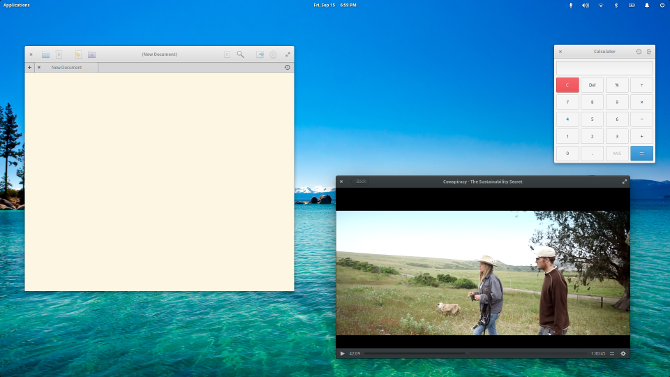The image size is (670, 377).
Task: Click the share arrow icon in text editor
Action: click(x=260, y=55)
